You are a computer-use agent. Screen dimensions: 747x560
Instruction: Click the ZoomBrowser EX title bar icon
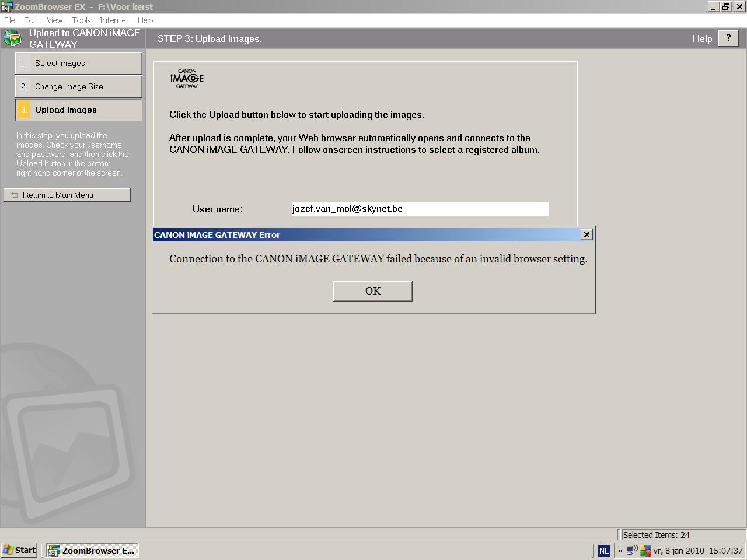point(6,7)
